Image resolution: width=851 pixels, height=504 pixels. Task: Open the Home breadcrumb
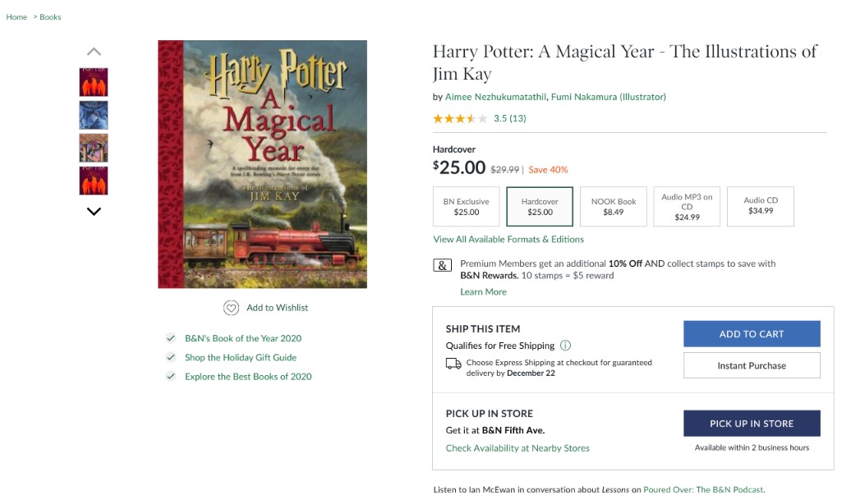[x=16, y=16]
